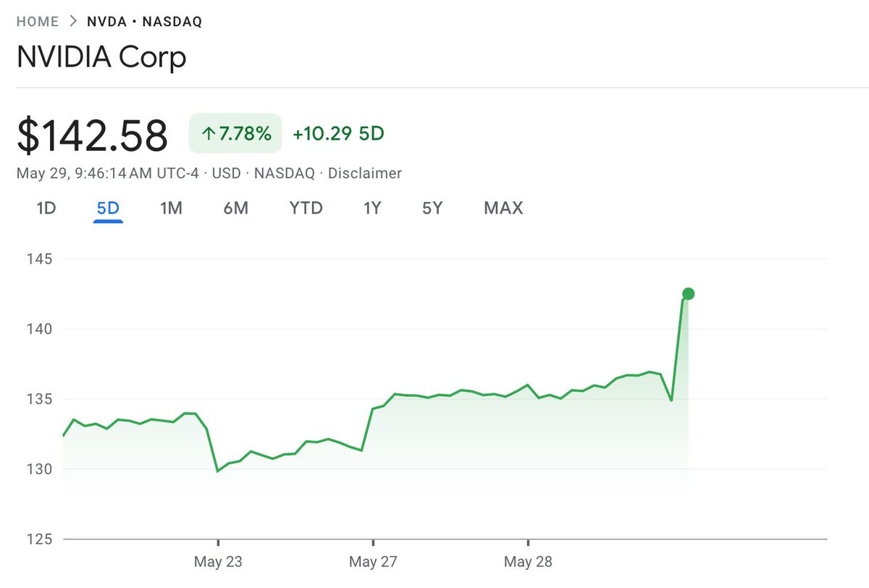Select the 1D time range tab
This screenshot has height=588, width=869.
[46, 208]
